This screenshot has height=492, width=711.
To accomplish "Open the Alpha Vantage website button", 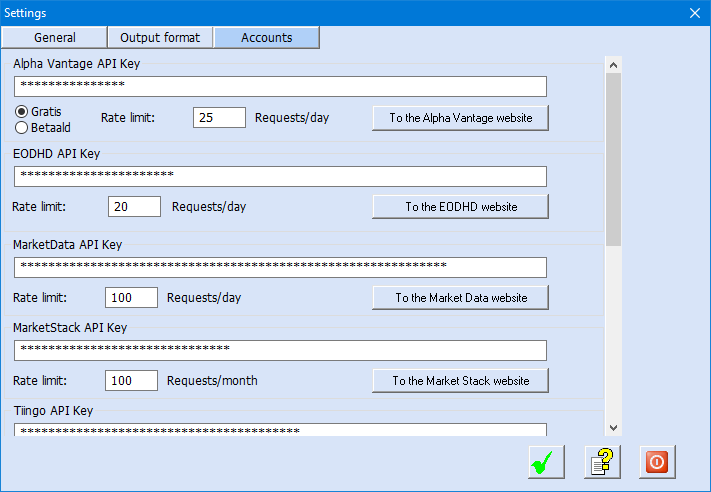I will pos(460,118).
